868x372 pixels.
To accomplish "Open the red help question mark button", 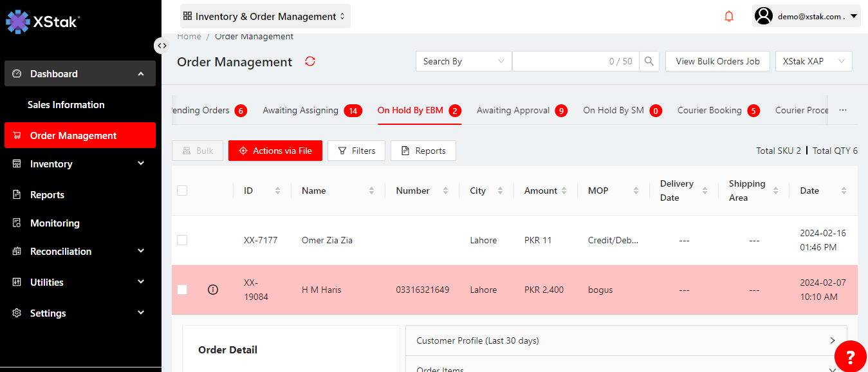I will (x=850, y=357).
